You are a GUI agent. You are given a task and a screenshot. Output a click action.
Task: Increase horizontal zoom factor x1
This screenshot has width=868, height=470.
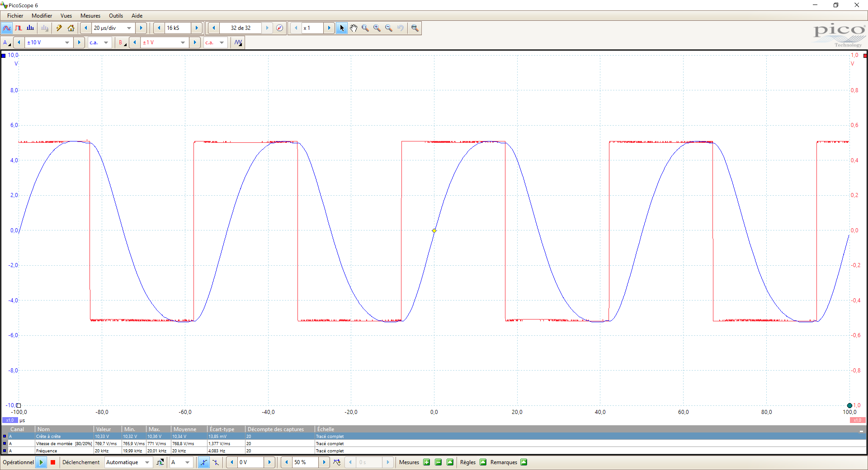click(x=329, y=28)
